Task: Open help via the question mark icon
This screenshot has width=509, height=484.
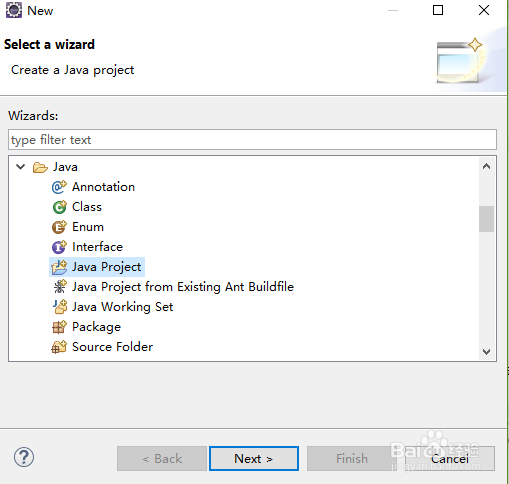Action: [24, 457]
